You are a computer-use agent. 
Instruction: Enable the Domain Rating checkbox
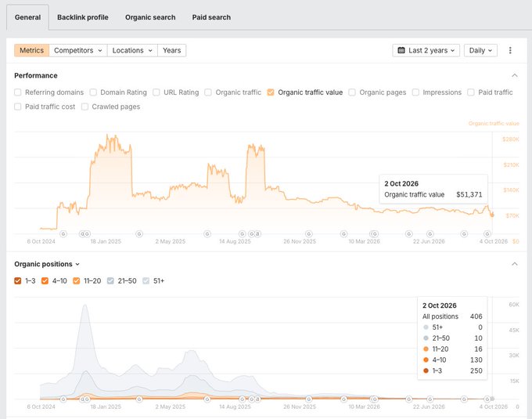(x=93, y=92)
